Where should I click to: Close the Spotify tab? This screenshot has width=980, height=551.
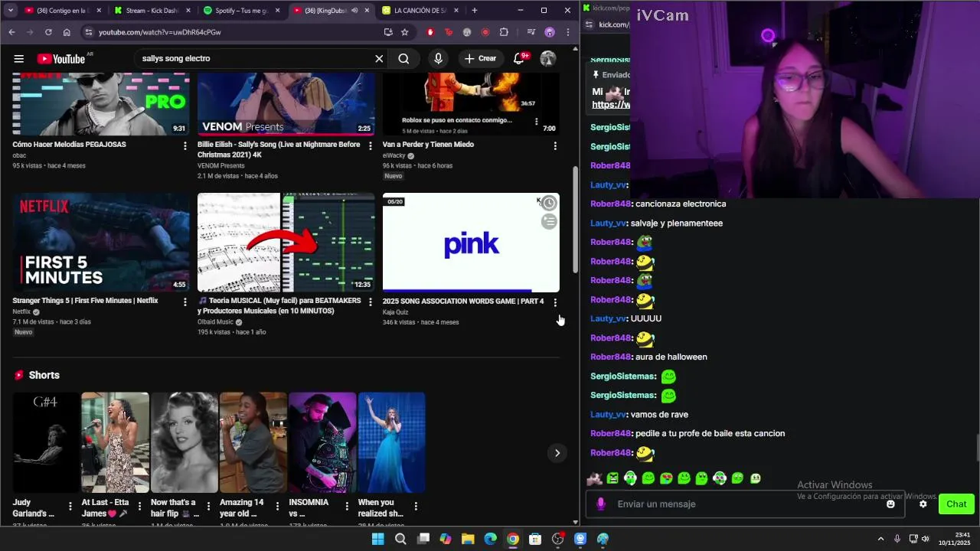pyautogui.click(x=277, y=11)
